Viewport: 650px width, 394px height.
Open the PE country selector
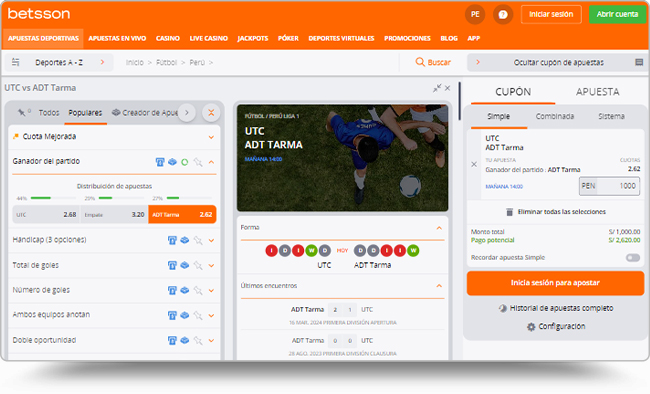coord(475,14)
